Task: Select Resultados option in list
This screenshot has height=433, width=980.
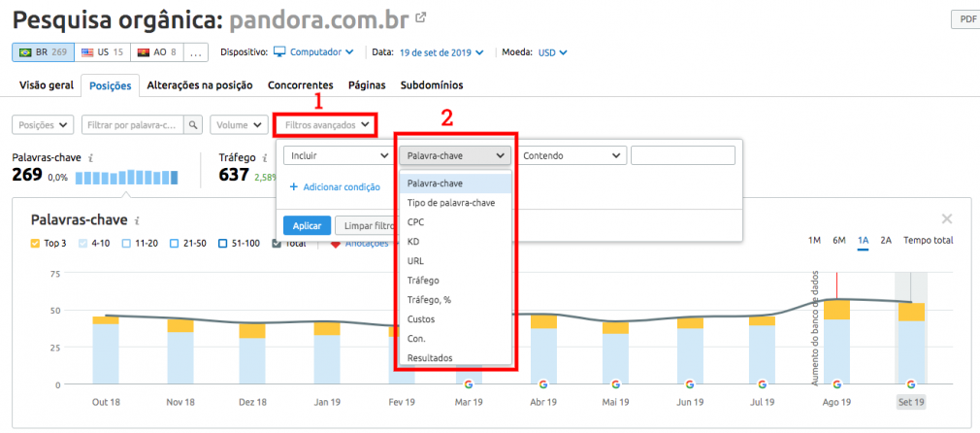Action: pos(456,358)
